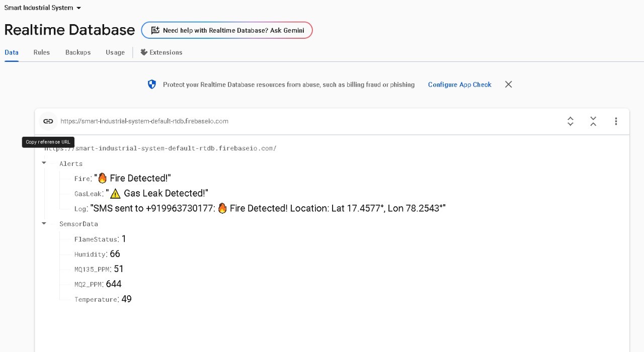Edit Temperature value 49
644x352 pixels.
(x=126, y=299)
